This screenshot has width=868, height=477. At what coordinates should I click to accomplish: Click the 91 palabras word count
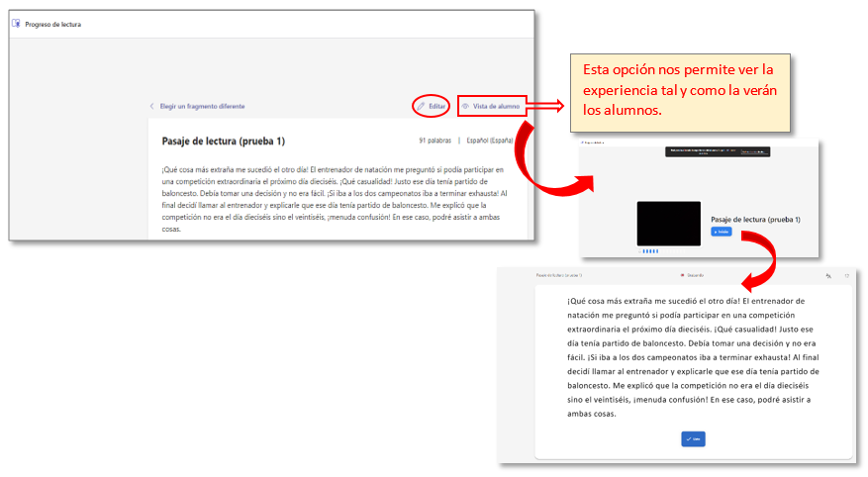(x=435, y=141)
